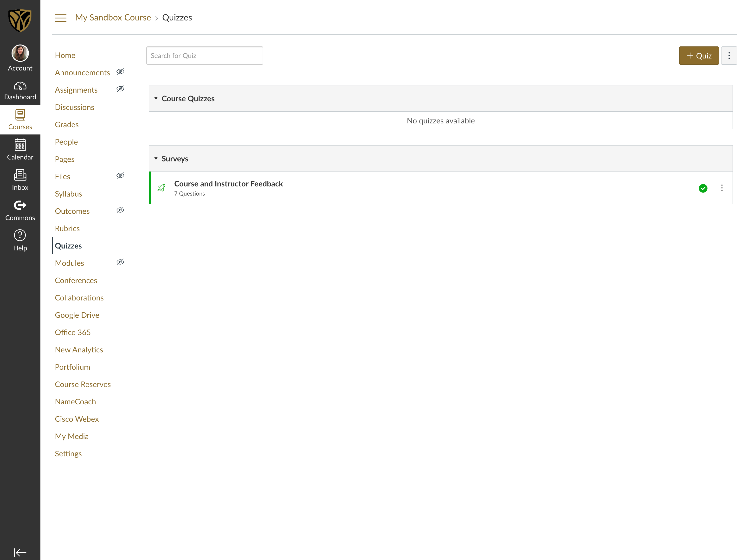
Task: Open options kebab for Course and Instructor Feedback
Action: coord(722,188)
